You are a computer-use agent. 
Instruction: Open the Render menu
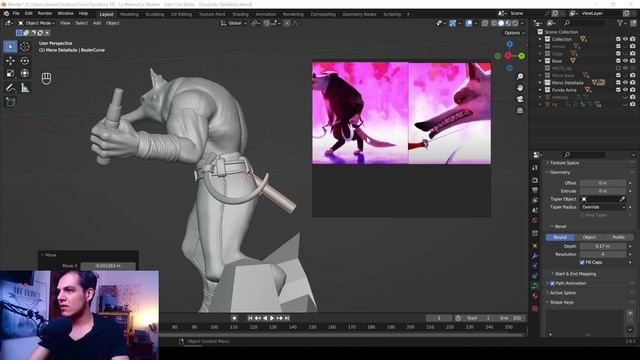[x=45, y=13]
